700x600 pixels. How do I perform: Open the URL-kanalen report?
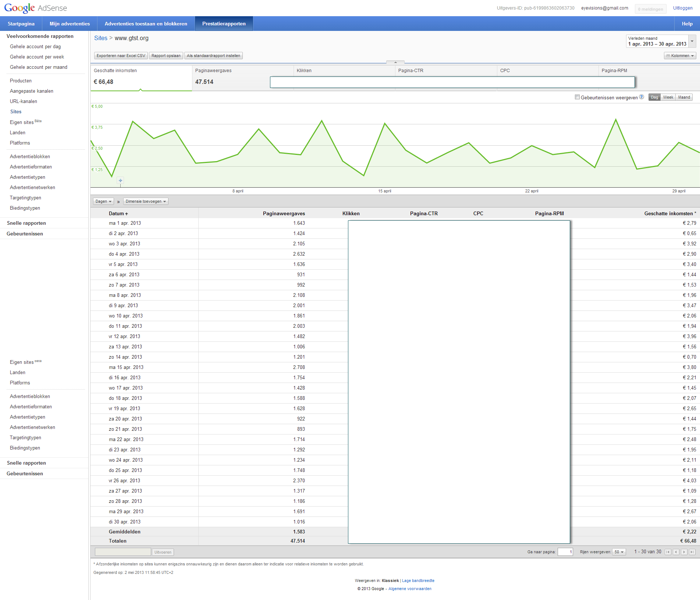click(x=24, y=102)
